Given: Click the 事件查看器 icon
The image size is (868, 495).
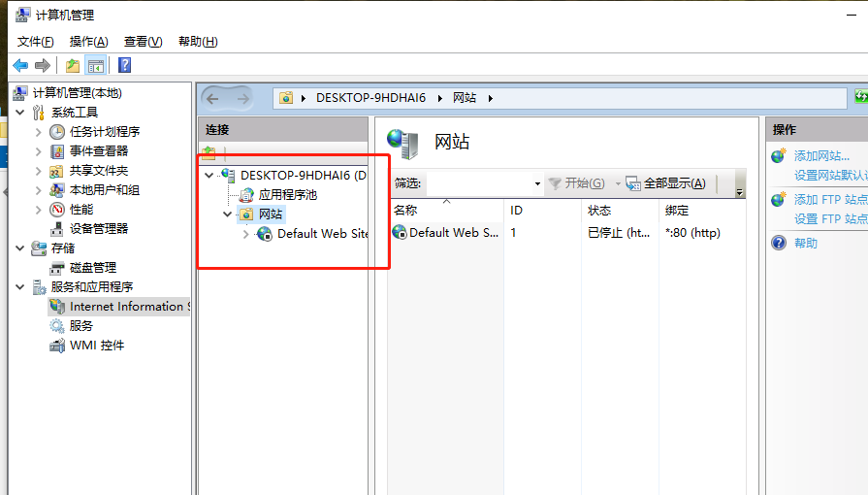Looking at the screenshot, I should (57, 151).
